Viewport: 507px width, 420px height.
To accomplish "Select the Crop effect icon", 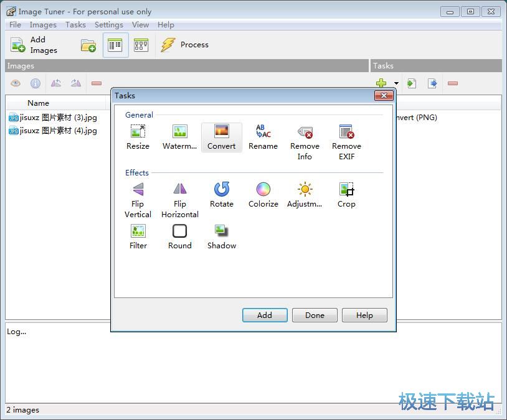I will click(346, 195).
